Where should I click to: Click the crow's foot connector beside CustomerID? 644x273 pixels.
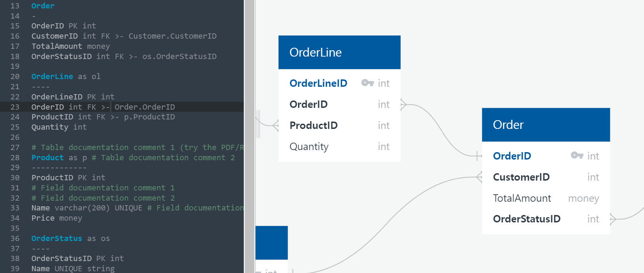pyautogui.click(x=479, y=177)
